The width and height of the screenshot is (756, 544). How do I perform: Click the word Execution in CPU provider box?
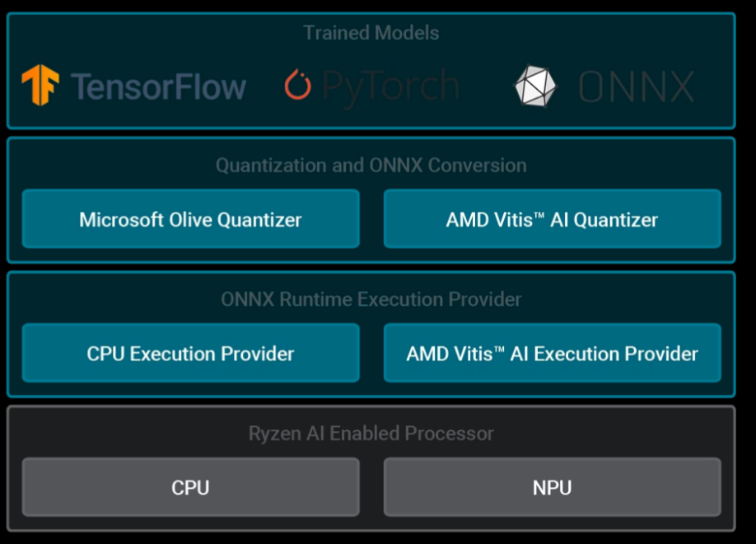tap(173, 354)
